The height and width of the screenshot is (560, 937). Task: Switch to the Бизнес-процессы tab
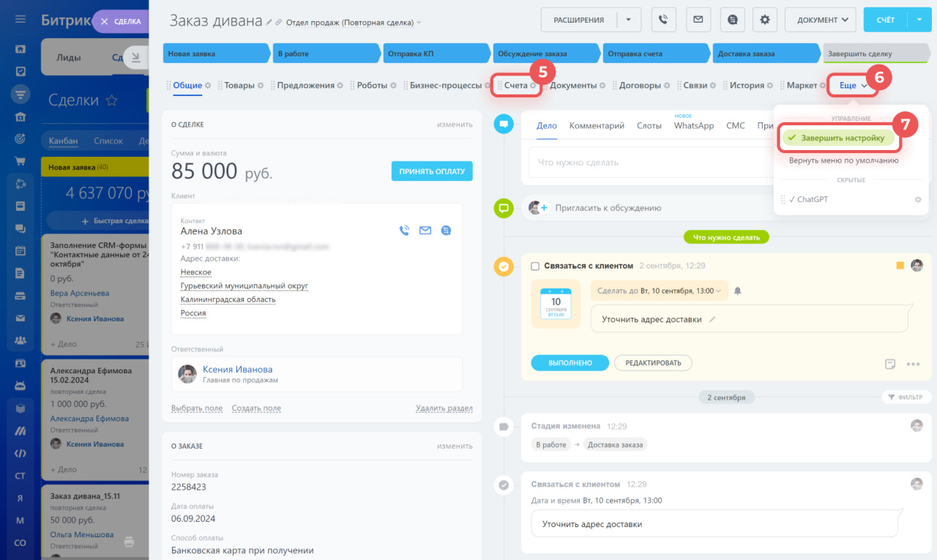tap(446, 86)
